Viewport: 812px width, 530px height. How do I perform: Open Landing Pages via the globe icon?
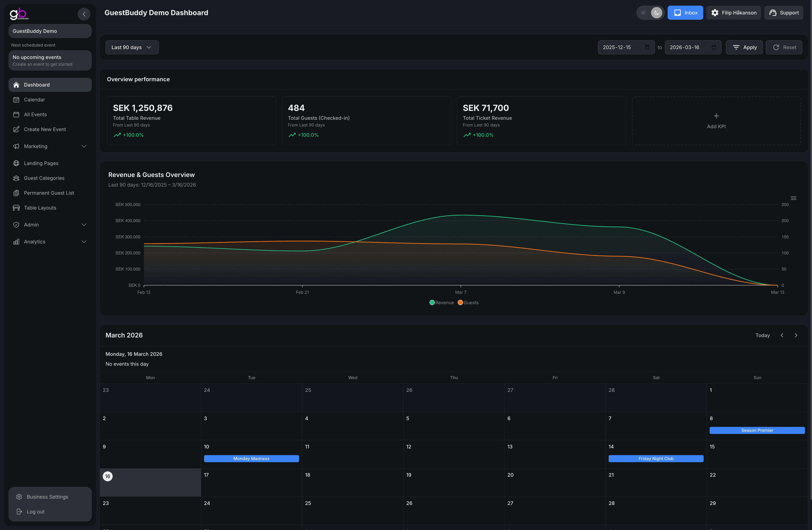16,163
